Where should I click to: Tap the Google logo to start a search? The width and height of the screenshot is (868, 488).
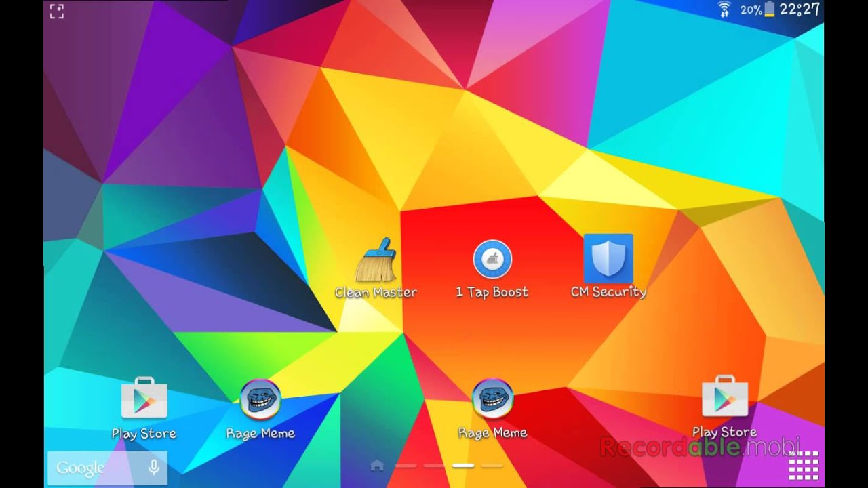[81, 467]
